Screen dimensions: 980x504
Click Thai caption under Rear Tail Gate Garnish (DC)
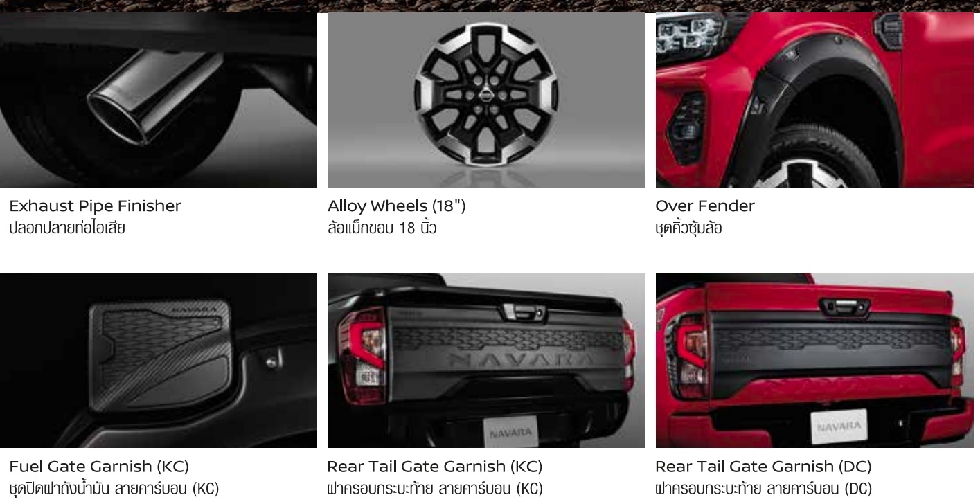[x=763, y=489]
